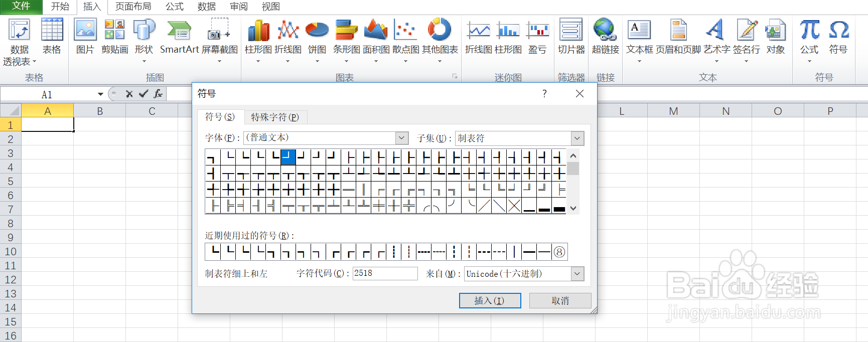Viewport: 868px width, 342px height.
Task: Switch to the 数据 ribbon tab
Action: (206, 7)
